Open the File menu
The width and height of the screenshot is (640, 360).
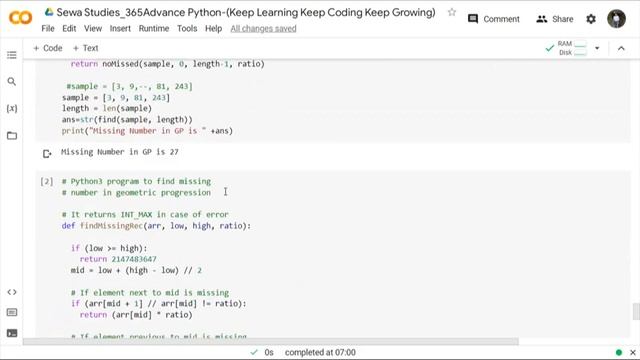coord(48,29)
